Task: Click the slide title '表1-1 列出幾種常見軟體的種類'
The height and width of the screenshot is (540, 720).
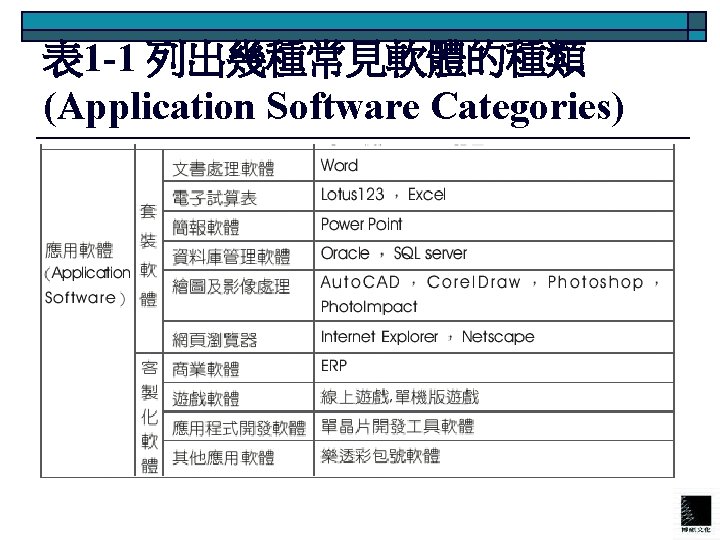Action: 314,60
